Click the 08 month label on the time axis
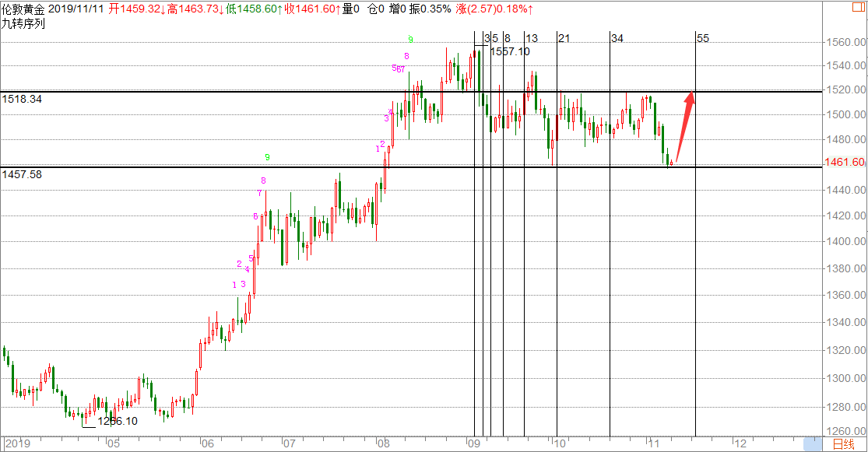 click(382, 443)
